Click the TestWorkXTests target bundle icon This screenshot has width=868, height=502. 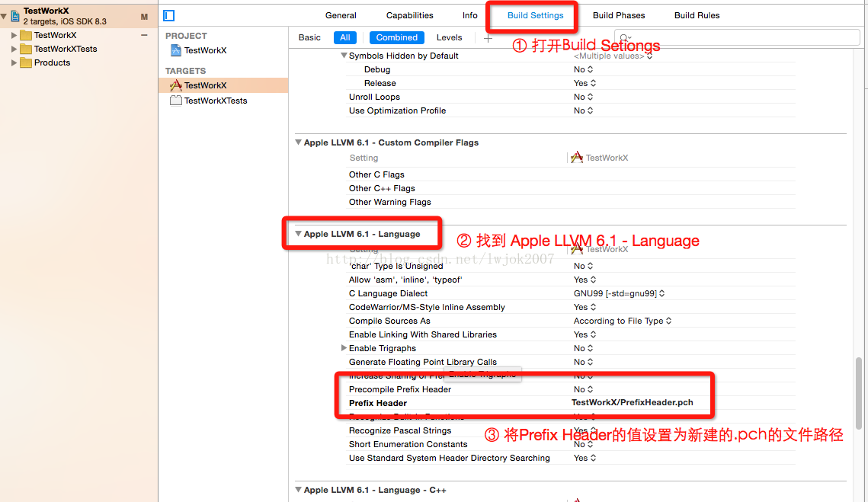coord(175,101)
